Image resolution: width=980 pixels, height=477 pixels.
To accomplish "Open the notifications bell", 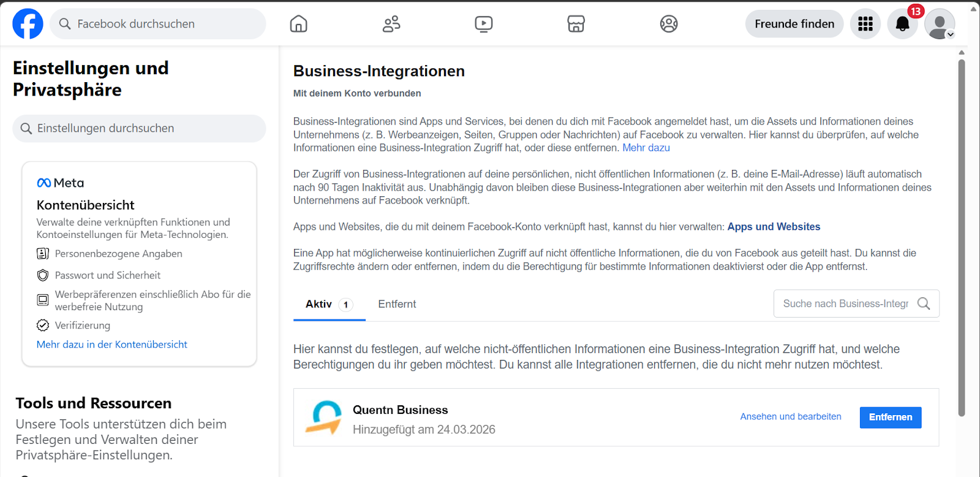I will point(902,24).
